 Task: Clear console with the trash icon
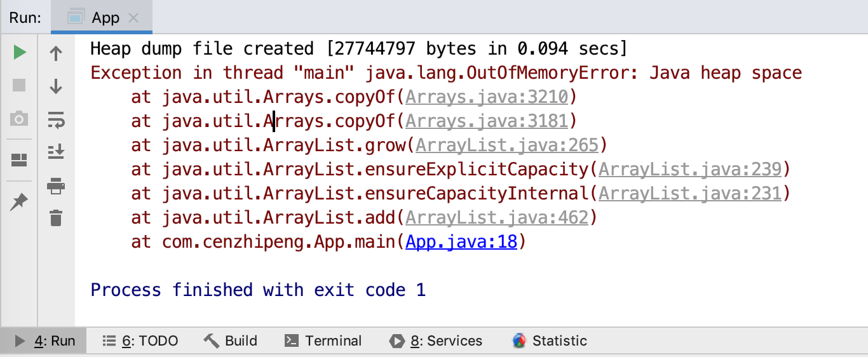(56, 218)
